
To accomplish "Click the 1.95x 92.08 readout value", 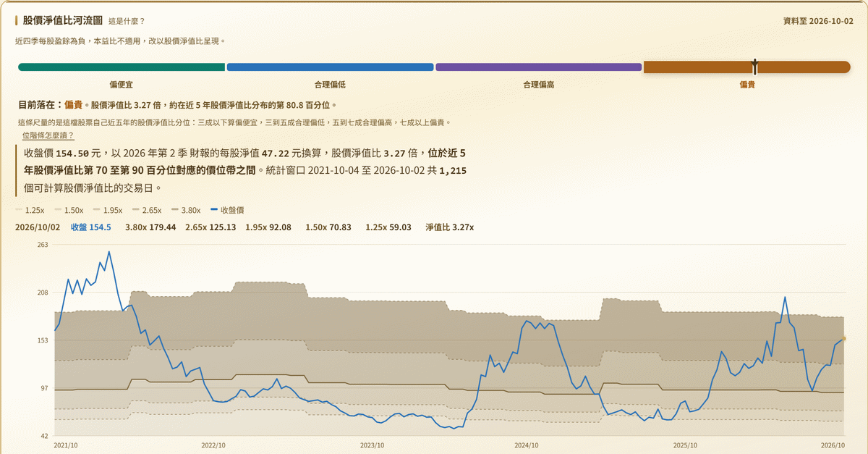I will point(268,227).
